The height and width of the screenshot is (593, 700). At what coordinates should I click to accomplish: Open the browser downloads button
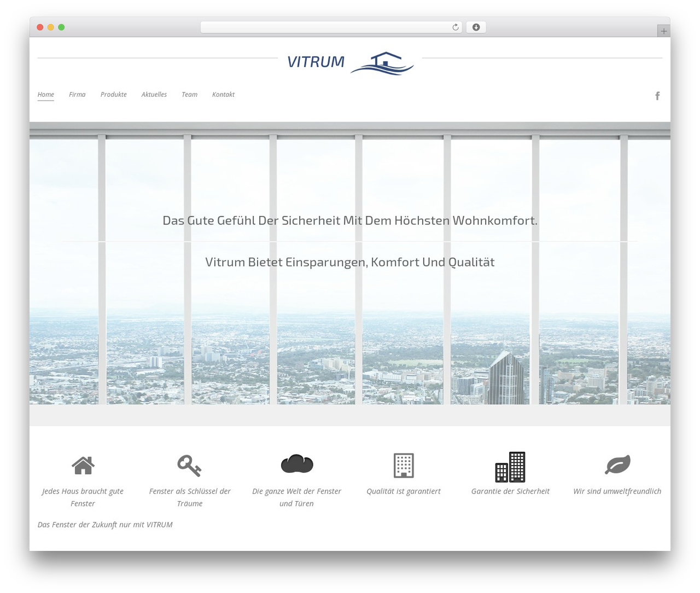[476, 27]
